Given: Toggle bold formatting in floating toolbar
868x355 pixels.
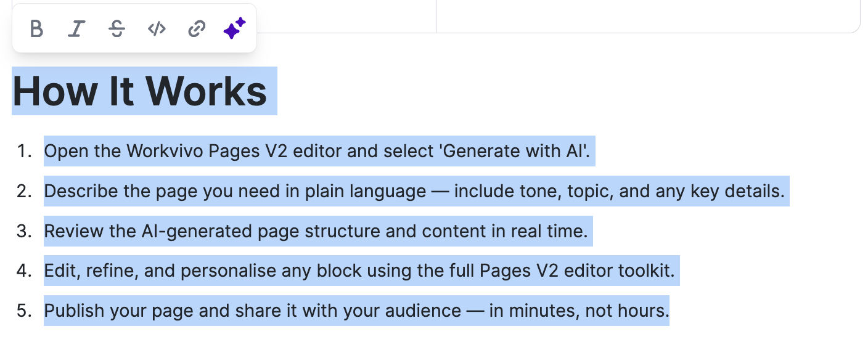Looking at the screenshot, I should pos(37,28).
